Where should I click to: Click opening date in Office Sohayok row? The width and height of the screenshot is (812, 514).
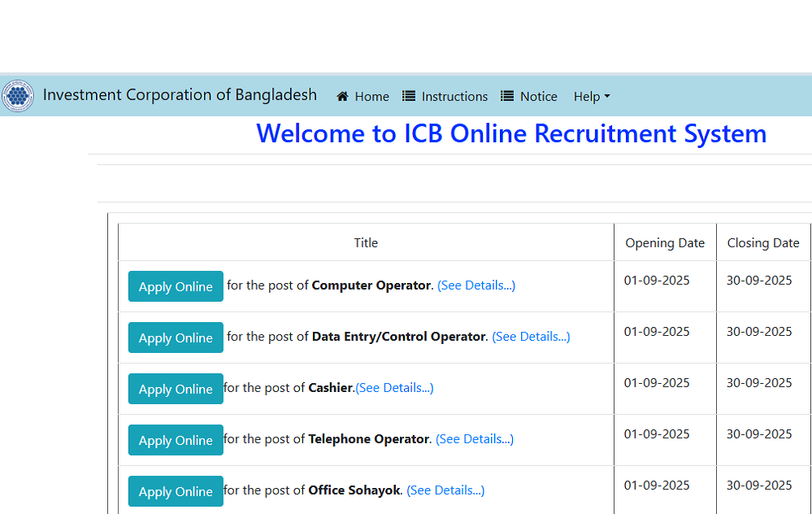[657, 486]
